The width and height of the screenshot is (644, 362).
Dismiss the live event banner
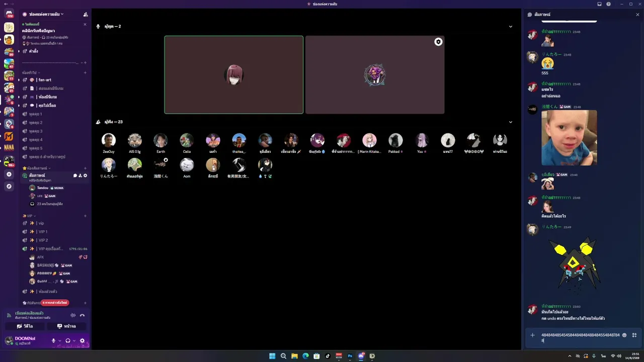[85, 24]
